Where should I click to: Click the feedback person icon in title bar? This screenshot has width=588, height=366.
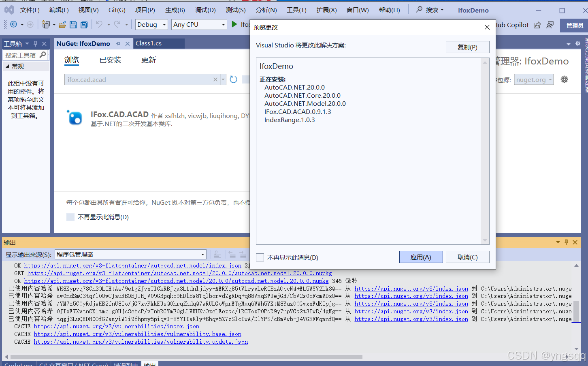tap(550, 25)
